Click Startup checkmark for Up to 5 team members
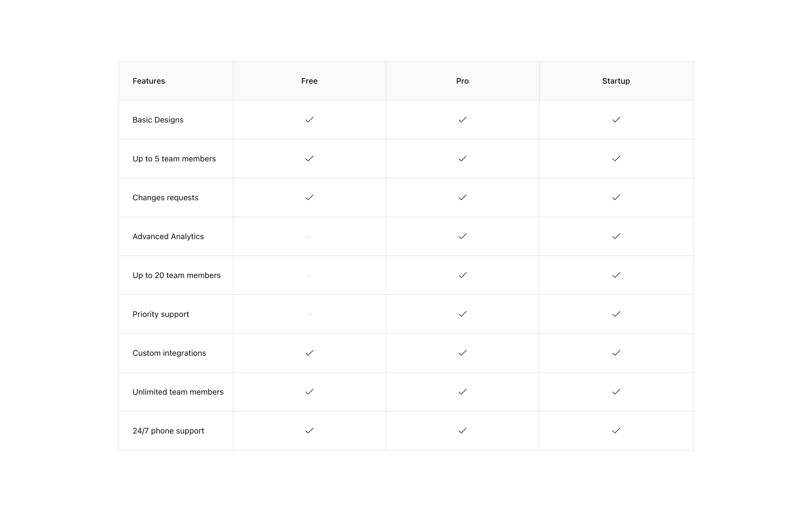This screenshot has width=812, height=507. click(x=616, y=159)
